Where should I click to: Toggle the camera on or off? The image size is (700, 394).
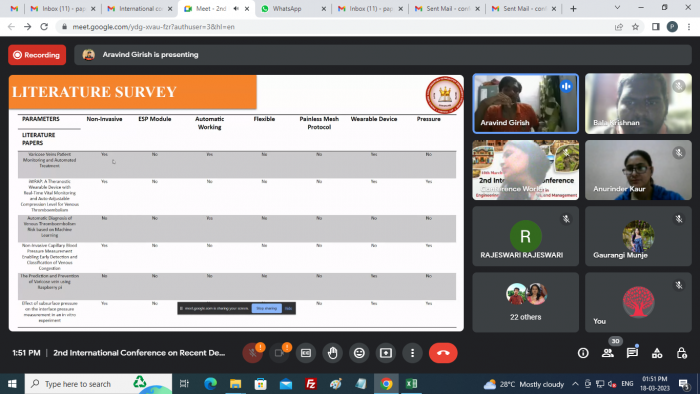click(279, 353)
